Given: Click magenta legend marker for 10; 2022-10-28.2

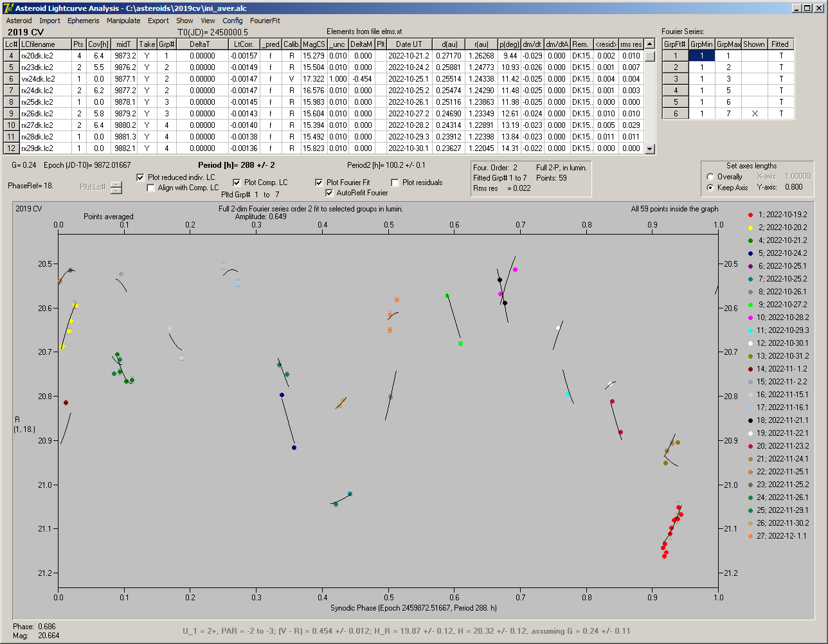Looking at the screenshot, I should (751, 318).
